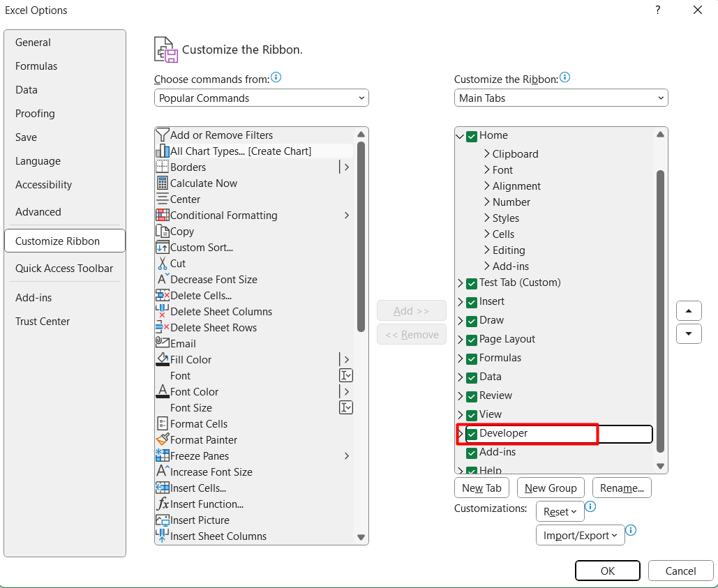Viewport: 718px width, 588px height.
Task: Switch to Quick Access Toolbar settings
Action: pos(64,268)
